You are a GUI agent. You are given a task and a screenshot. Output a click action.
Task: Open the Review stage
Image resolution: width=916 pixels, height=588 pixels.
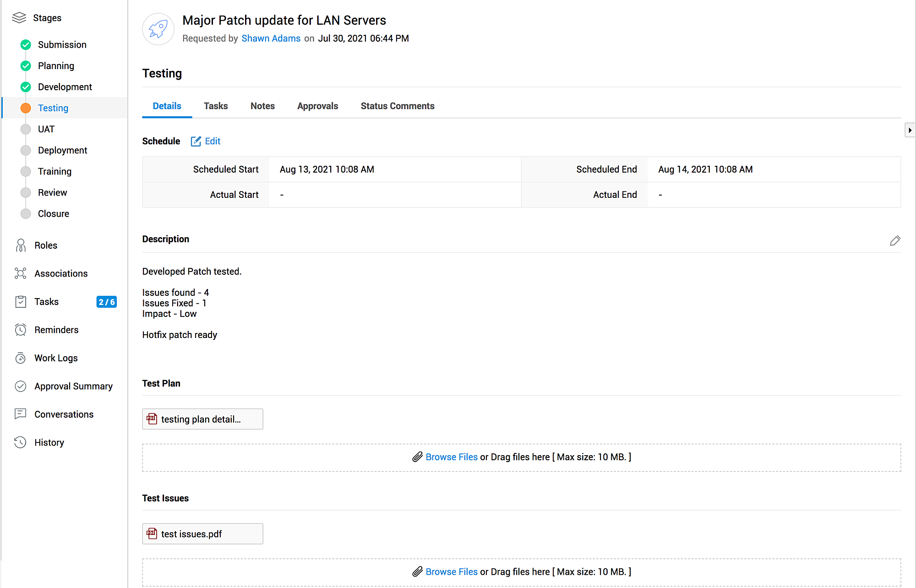click(53, 192)
